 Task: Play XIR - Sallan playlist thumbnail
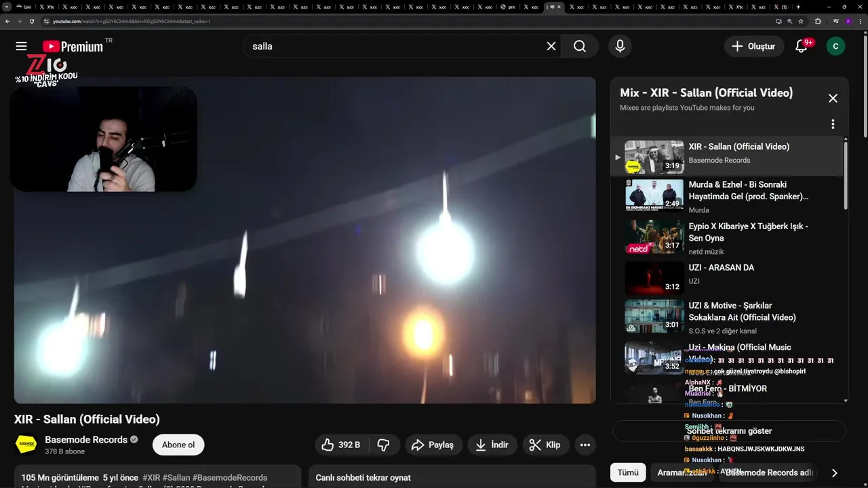tap(654, 157)
